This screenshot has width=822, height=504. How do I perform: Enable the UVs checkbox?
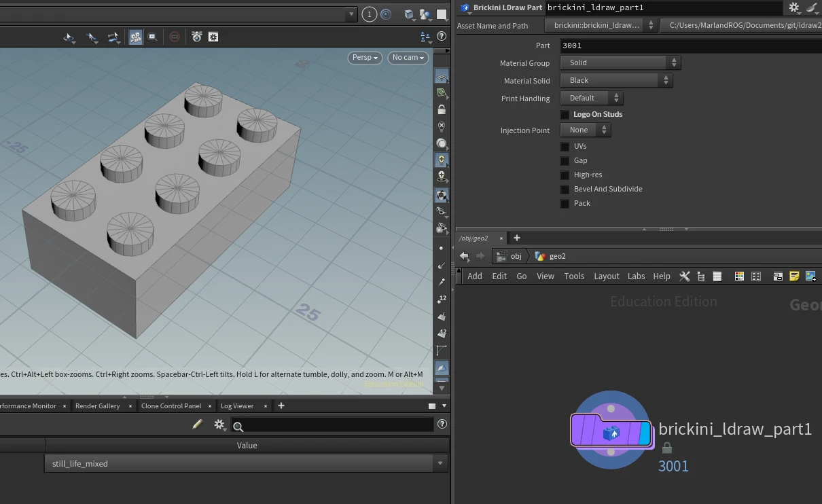click(x=565, y=147)
